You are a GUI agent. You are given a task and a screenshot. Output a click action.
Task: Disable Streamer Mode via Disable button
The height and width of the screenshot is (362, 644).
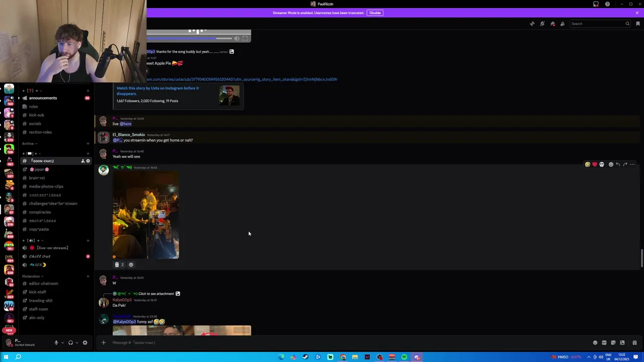pyautogui.click(x=375, y=13)
